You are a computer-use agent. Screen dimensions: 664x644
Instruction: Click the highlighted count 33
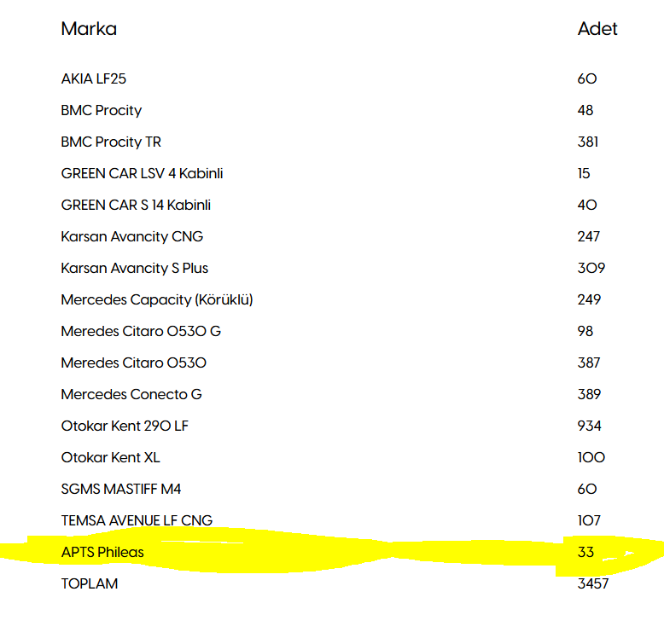[x=585, y=552]
